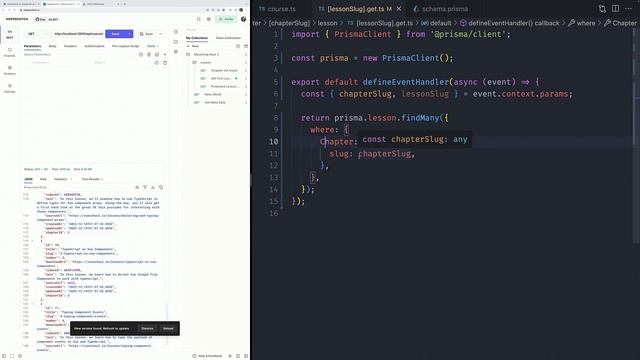Open the schema.prisma editor tab

click(440, 9)
